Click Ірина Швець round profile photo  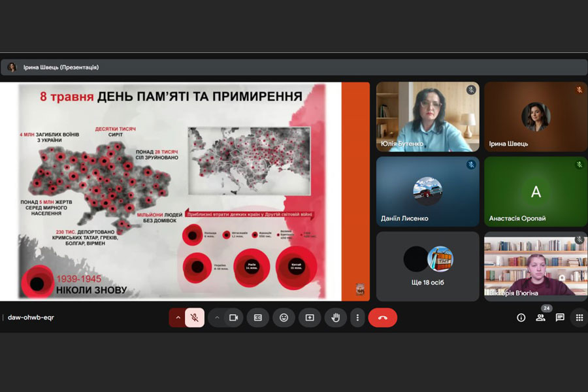click(536, 117)
